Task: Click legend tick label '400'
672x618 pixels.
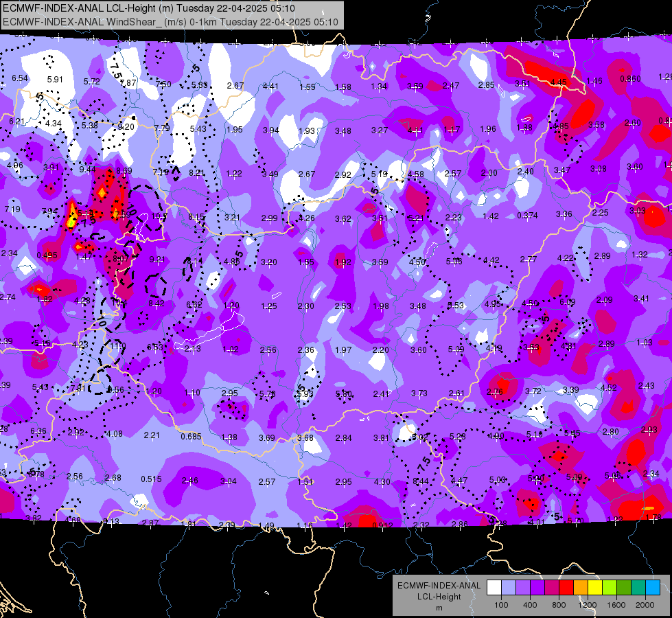Action: (x=530, y=605)
